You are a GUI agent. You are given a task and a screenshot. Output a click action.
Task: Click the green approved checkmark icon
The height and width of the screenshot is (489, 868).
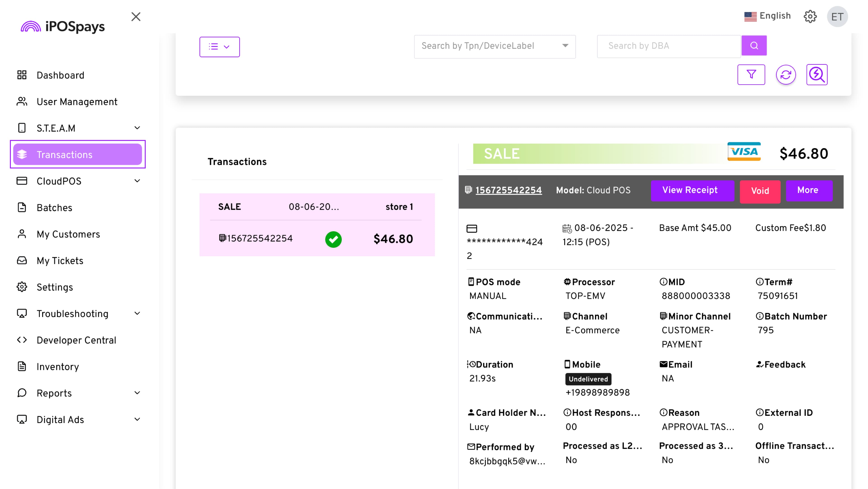tap(333, 239)
